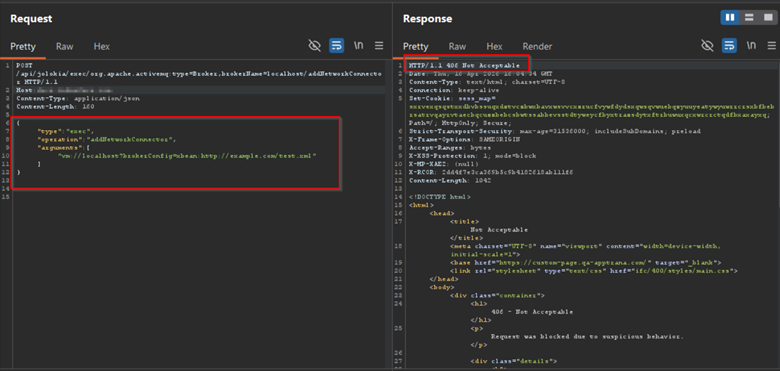The image size is (780, 371).
Task: Switch to Response Hex tab
Action: [494, 46]
